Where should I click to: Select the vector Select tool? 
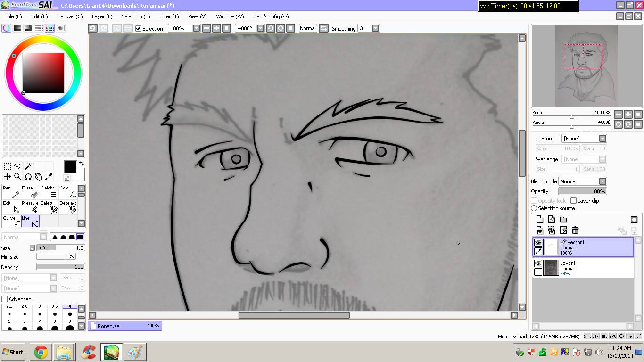(49, 207)
